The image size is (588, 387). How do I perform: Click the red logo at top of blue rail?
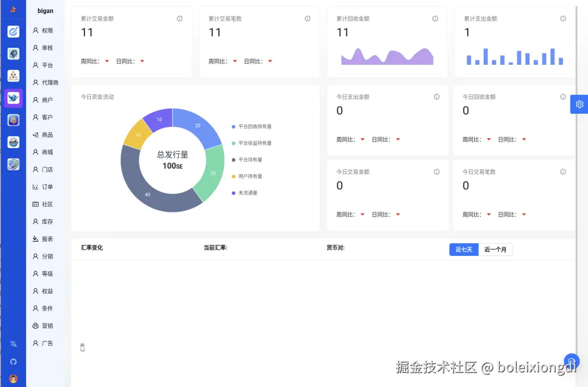click(x=13, y=9)
